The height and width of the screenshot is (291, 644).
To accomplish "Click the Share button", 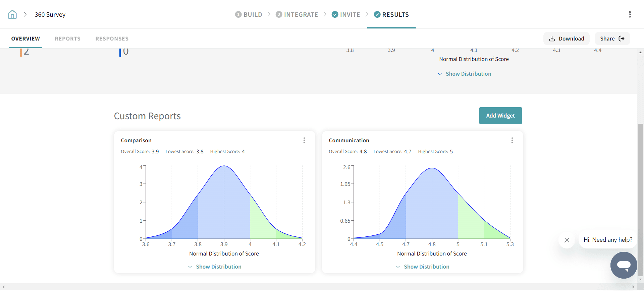I will tap(612, 39).
